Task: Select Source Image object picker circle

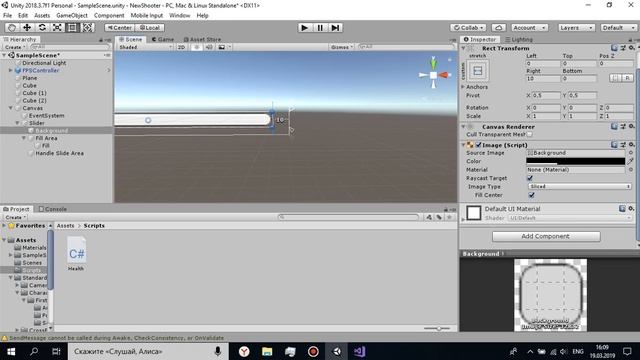Action: [x=631, y=153]
